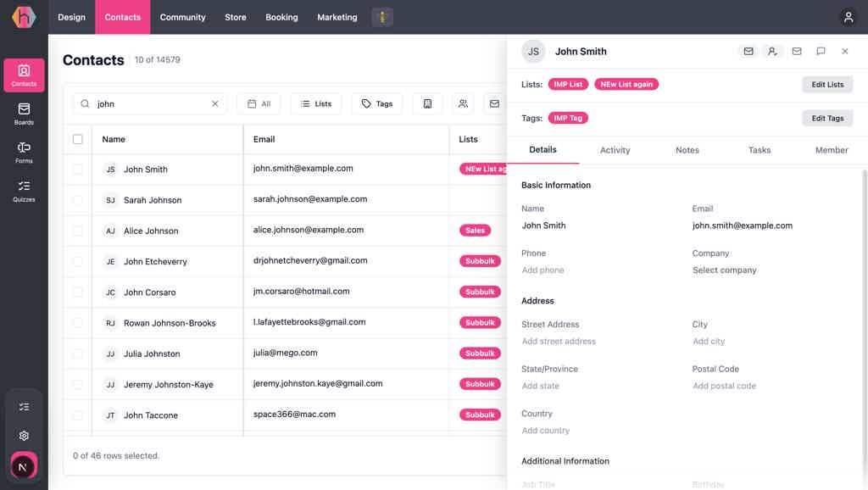The width and height of the screenshot is (868, 490).
Task: Click the Add country field
Action: [x=545, y=430]
